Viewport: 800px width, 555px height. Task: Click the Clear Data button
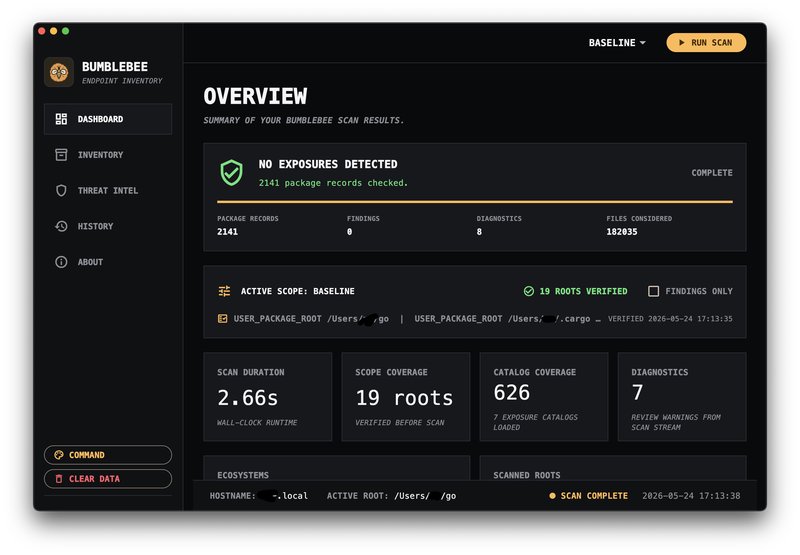click(108, 479)
